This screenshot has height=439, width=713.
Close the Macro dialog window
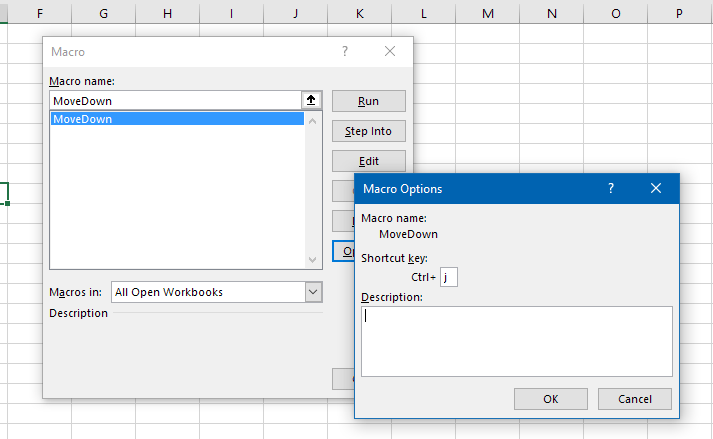[x=390, y=51]
